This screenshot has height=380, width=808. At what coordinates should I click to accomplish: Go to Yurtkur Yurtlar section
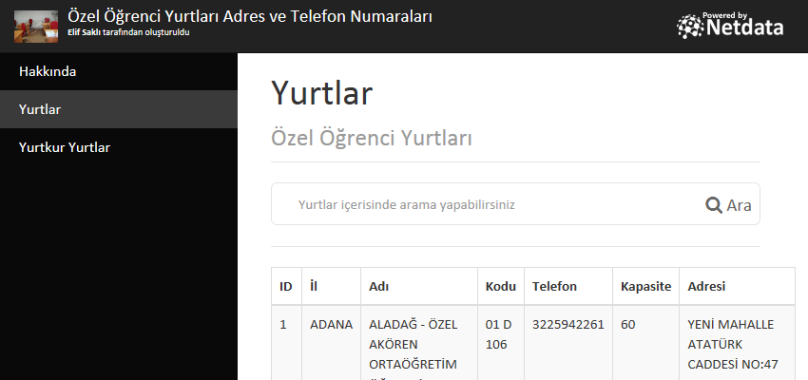click(x=119, y=147)
